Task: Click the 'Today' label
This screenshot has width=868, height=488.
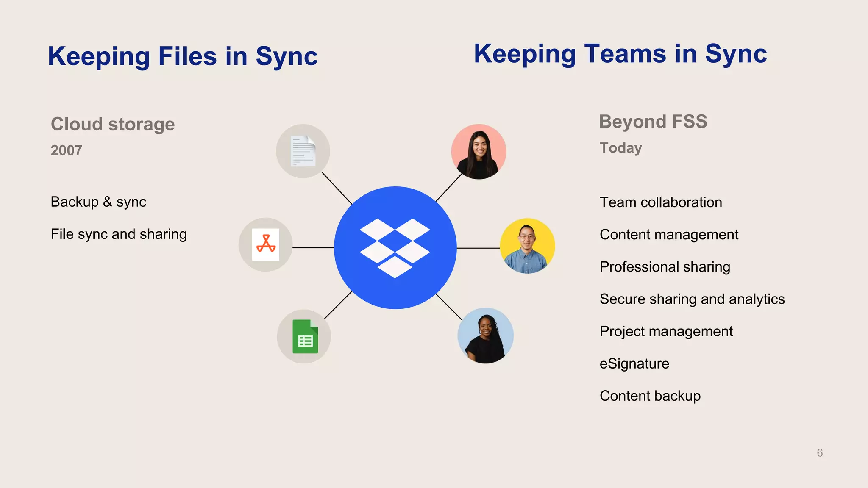Action: (x=621, y=148)
